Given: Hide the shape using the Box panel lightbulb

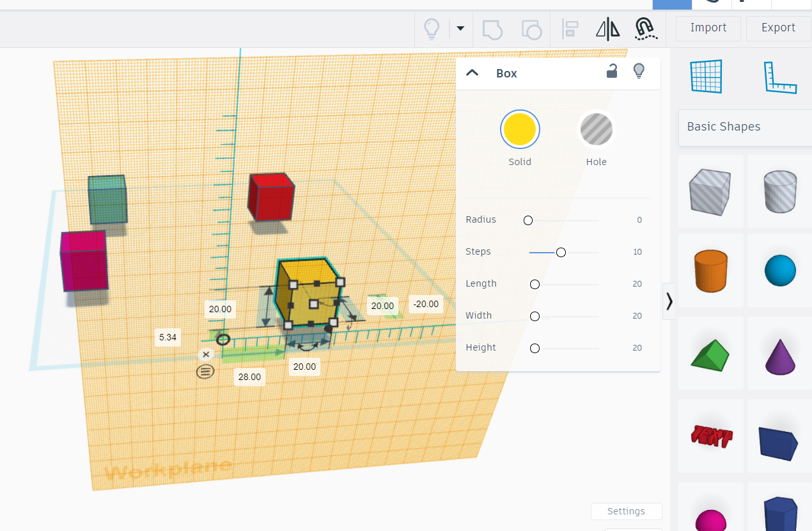Looking at the screenshot, I should tap(638, 71).
